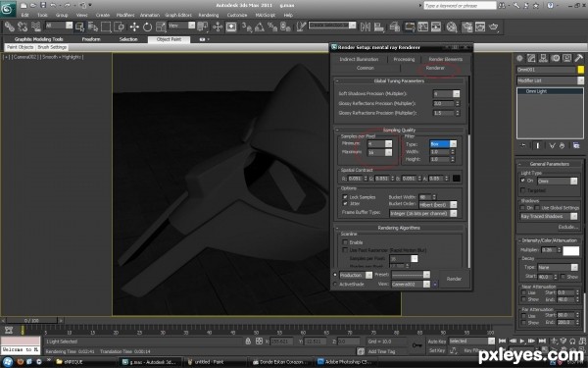
Task: Click the Align tool icon
Action: pos(379,27)
